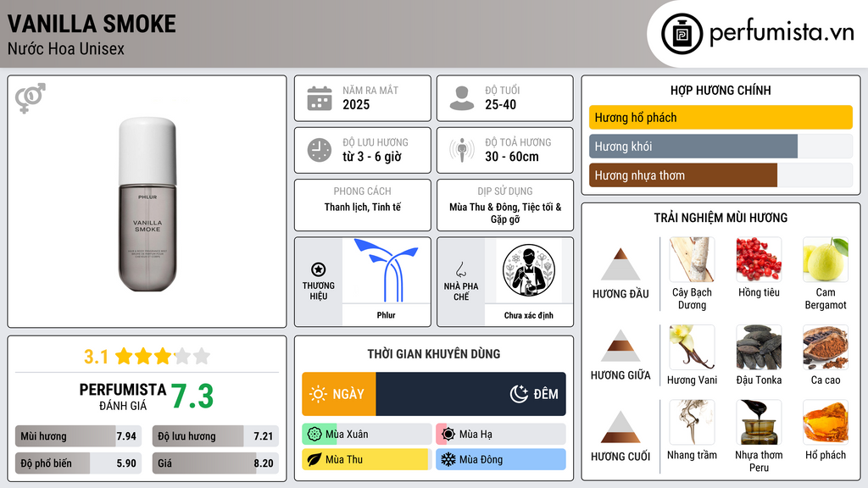The width and height of the screenshot is (868, 488).
Task: Click the Mùa Đông season bar
Action: pos(501,459)
